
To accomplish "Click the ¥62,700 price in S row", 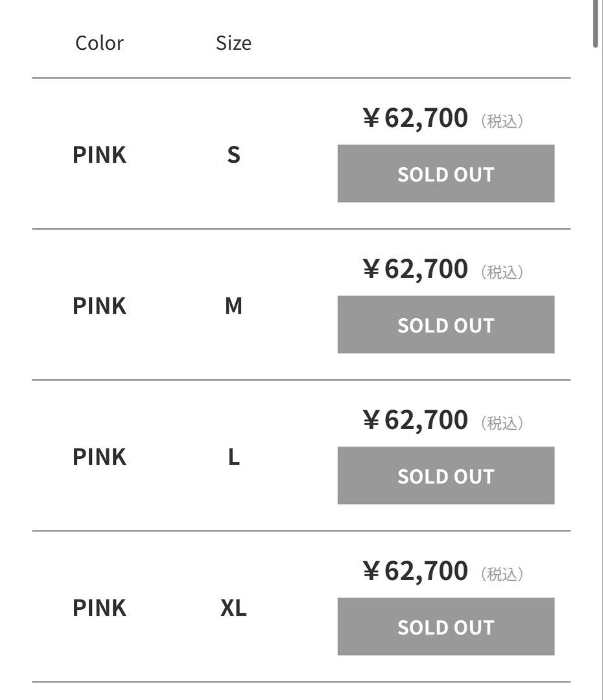I will click(415, 119).
